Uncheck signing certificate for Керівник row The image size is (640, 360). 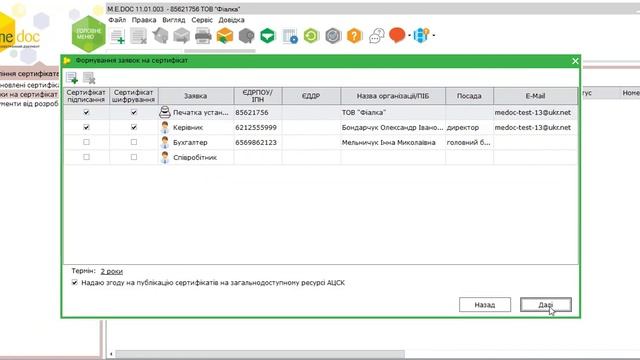pyautogui.click(x=86, y=127)
